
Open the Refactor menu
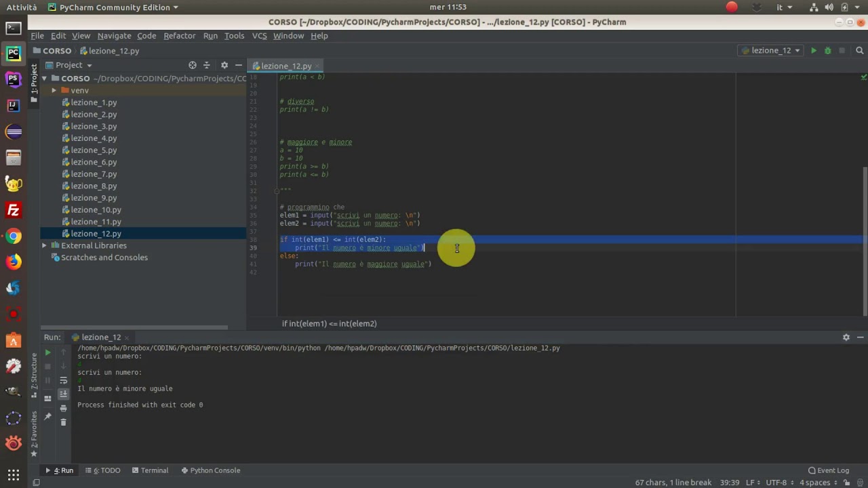point(180,35)
